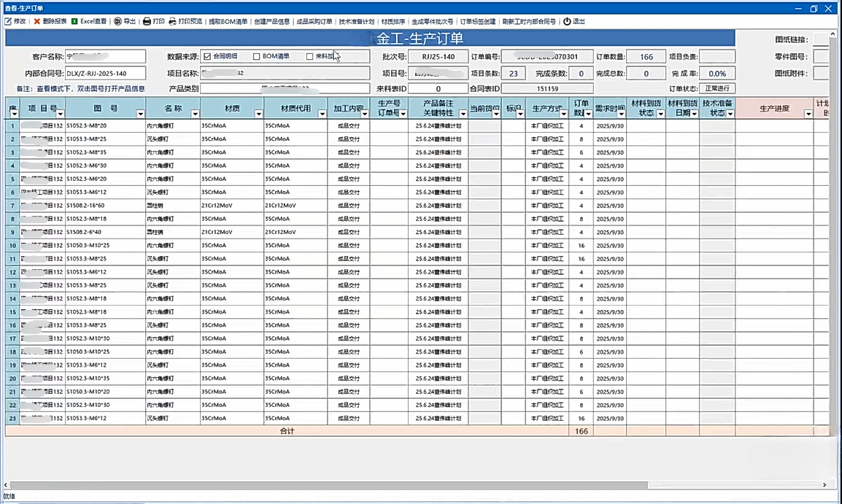Open the 材质 column filter dropdown

[258, 114]
